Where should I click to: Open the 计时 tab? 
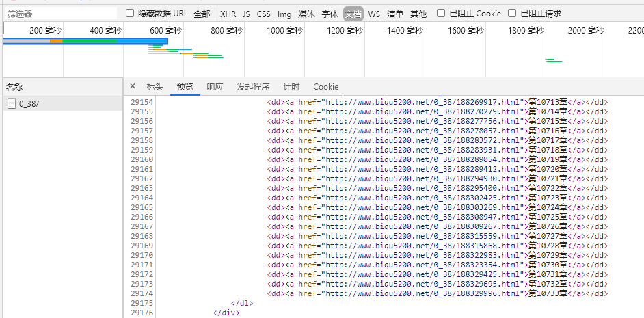point(291,87)
